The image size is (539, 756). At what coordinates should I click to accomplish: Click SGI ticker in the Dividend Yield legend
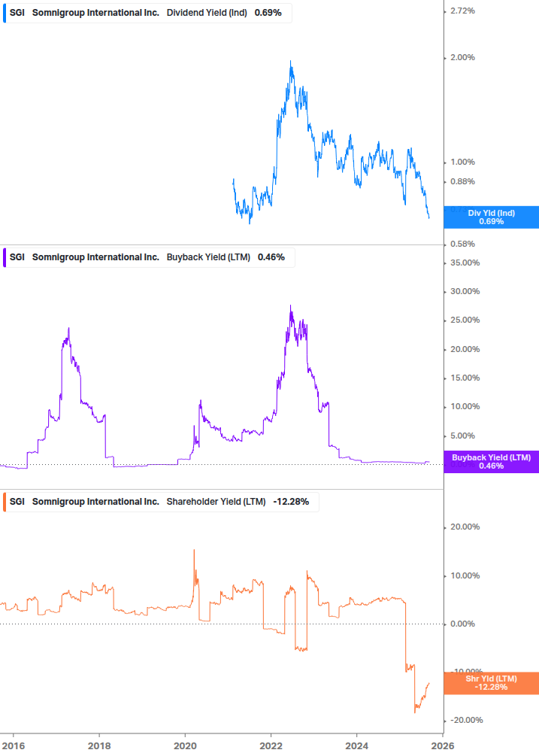(17, 13)
